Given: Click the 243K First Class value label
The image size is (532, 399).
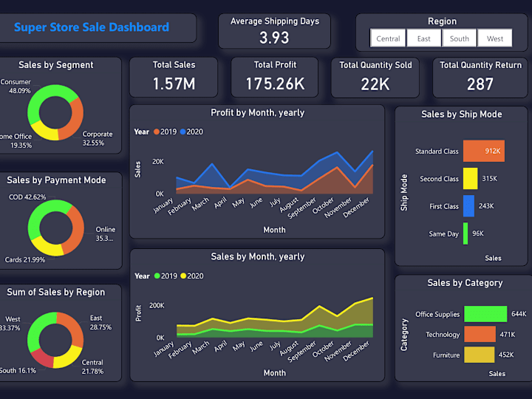Looking at the screenshot, I should [x=486, y=206].
